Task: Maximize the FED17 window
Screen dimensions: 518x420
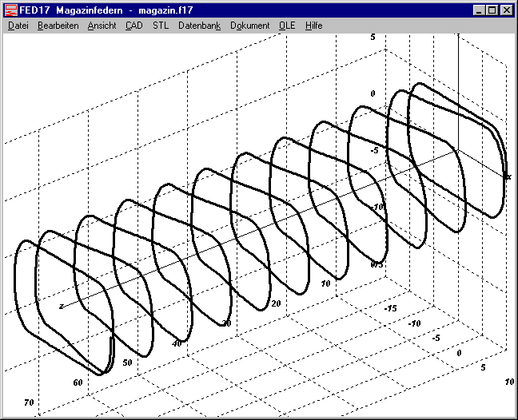Action: point(491,10)
